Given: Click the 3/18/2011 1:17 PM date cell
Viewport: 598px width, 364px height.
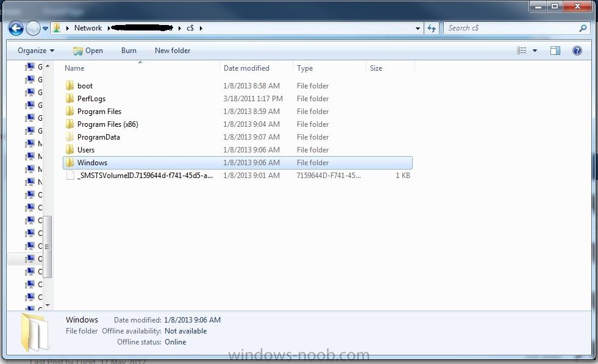Looking at the screenshot, I should tap(253, 98).
